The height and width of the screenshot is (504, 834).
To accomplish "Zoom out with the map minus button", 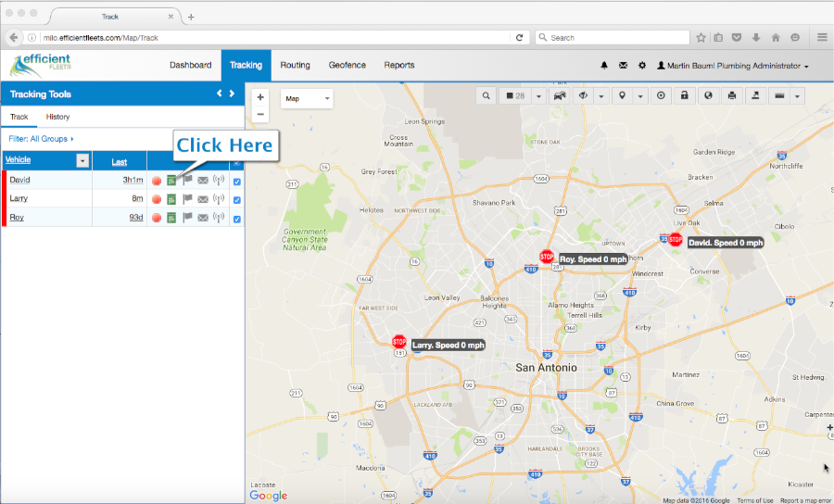I will 260,114.
